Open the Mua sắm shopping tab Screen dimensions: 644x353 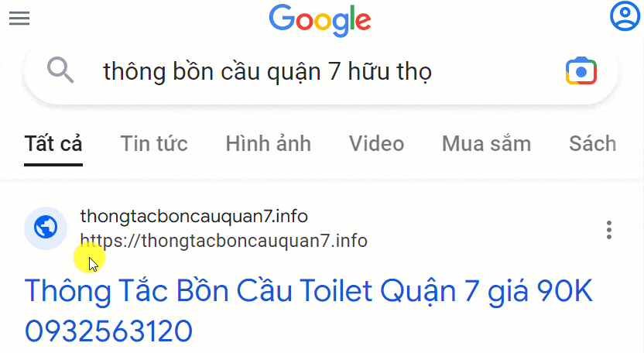pyautogui.click(x=486, y=144)
